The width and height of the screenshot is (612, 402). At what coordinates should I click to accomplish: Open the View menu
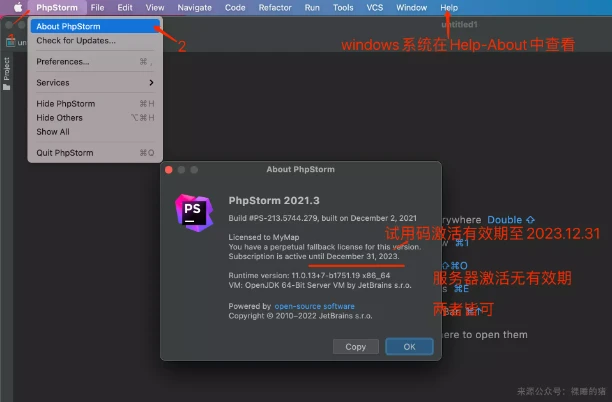click(x=155, y=7)
